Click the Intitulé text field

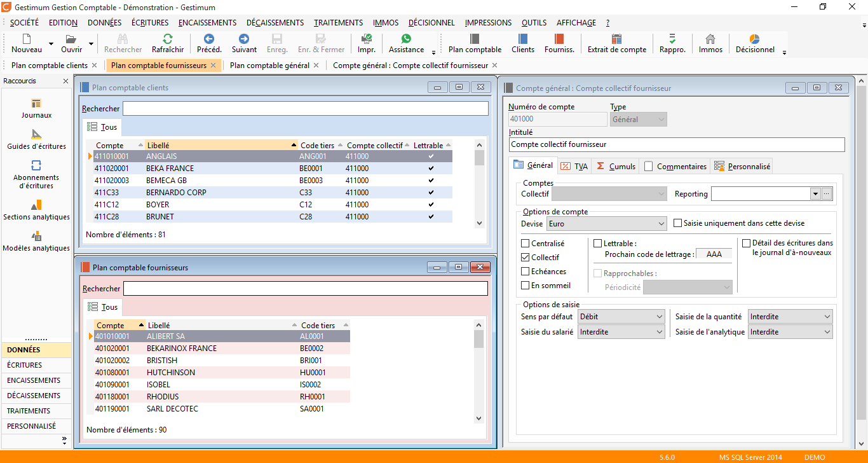pyautogui.click(x=677, y=145)
